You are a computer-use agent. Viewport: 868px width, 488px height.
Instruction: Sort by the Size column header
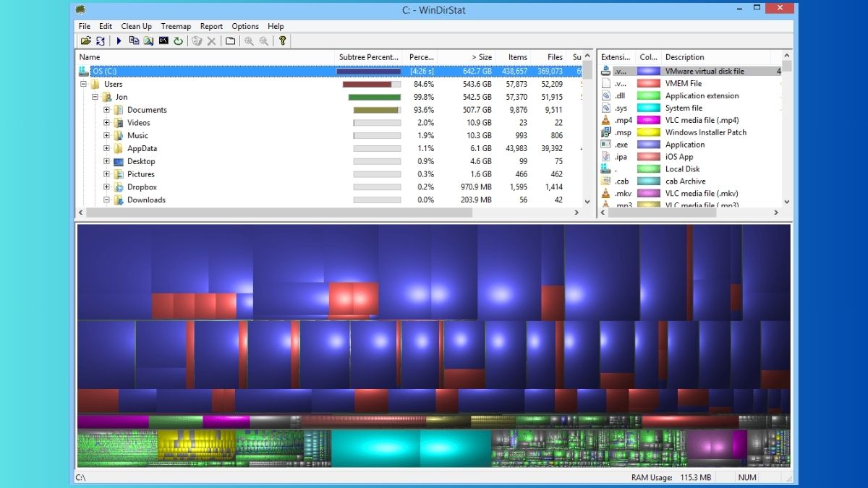tap(466, 57)
